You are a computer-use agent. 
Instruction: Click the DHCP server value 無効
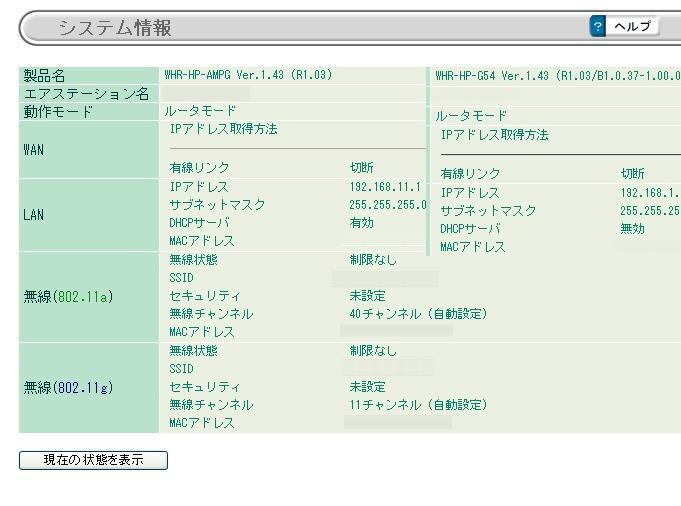coord(632,228)
